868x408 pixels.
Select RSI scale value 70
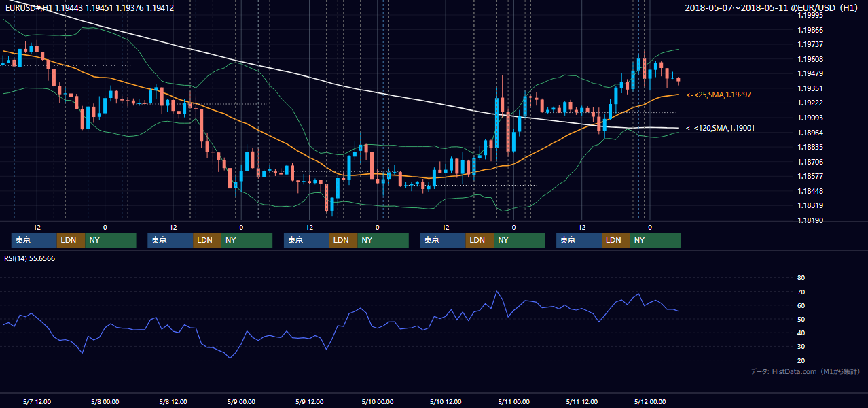click(801, 292)
